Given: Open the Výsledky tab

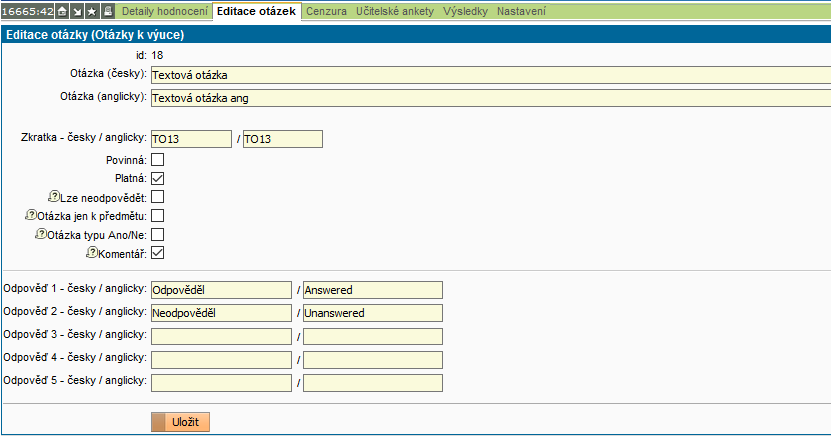Looking at the screenshot, I should [467, 11].
